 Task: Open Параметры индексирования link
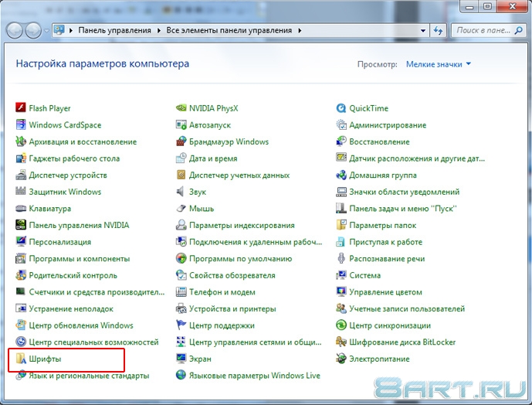click(x=242, y=225)
